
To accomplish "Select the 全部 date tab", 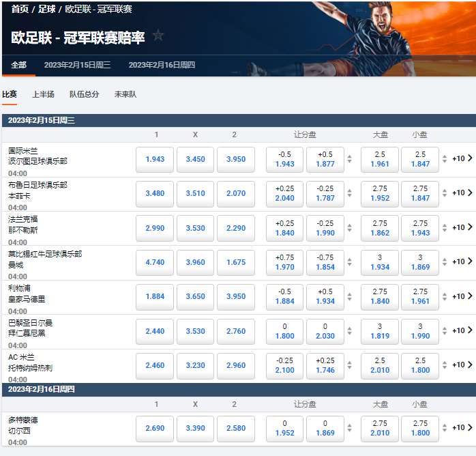I will [18, 65].
